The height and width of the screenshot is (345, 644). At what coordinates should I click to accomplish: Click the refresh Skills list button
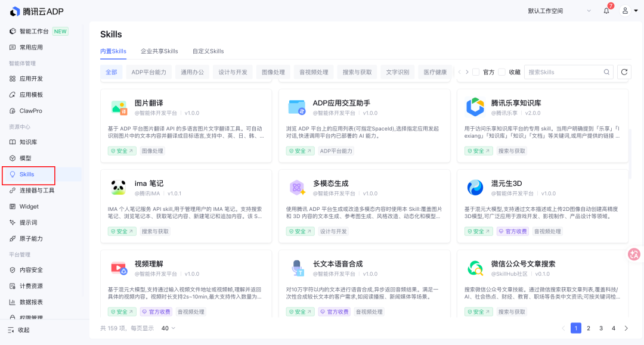(x=624, y=72)
